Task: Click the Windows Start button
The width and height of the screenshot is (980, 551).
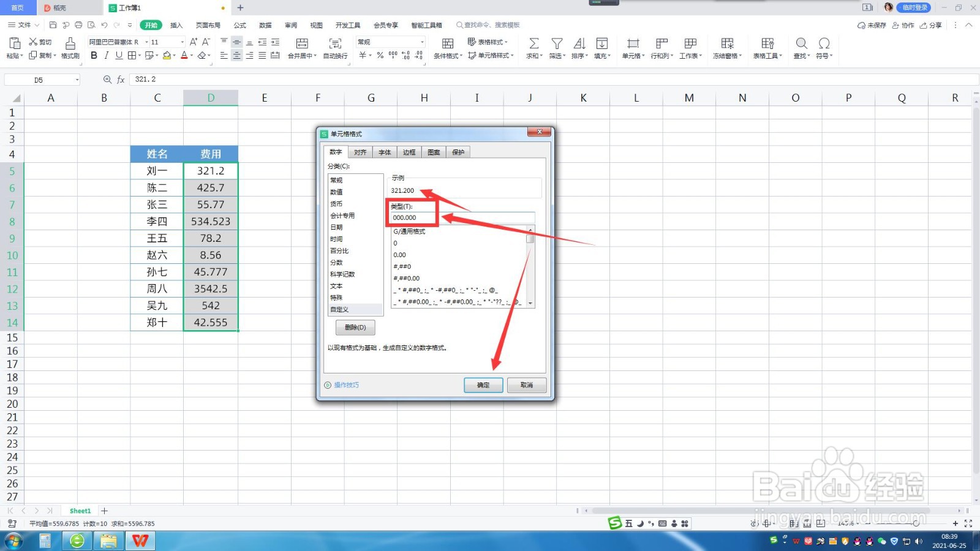Action: (13, 541)
